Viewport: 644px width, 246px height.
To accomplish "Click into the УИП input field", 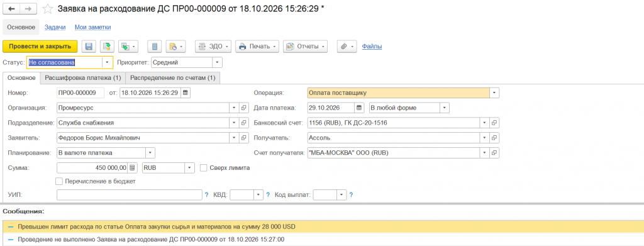I will click(130, 195).
